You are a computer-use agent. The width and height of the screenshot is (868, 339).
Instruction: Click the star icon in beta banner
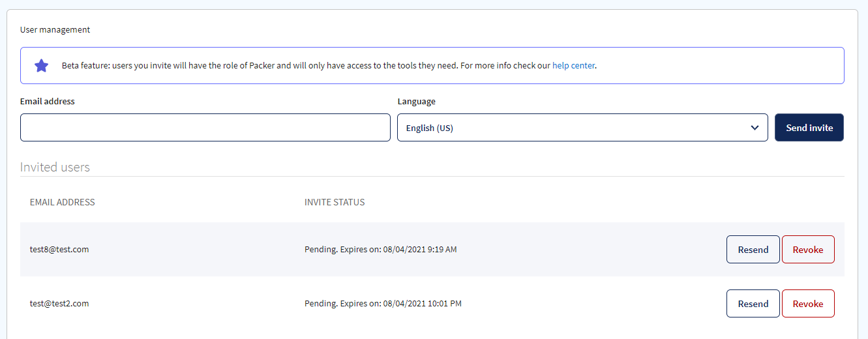pos(41,65)
